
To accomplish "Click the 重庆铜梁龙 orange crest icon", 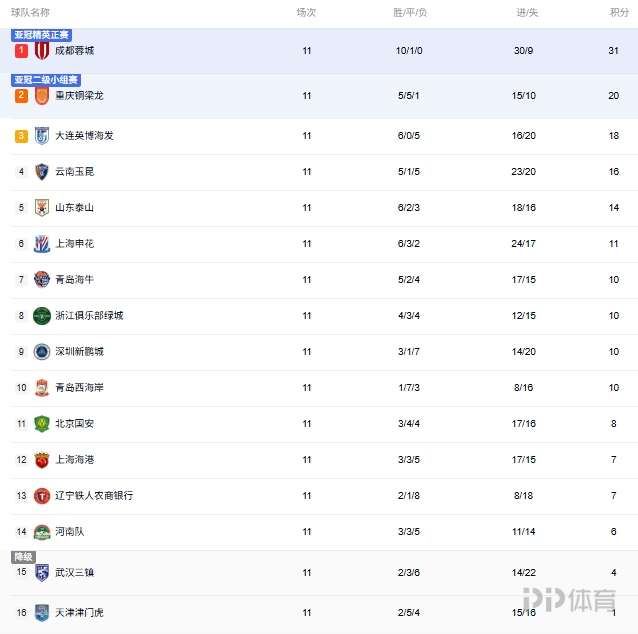I will pyautogui.click(x=42, y=96).
